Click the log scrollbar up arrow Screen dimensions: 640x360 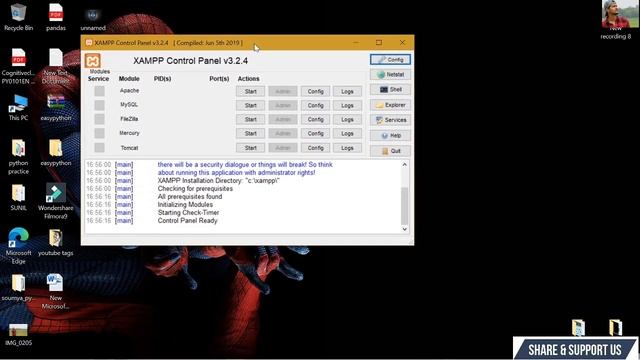(404, 164)
